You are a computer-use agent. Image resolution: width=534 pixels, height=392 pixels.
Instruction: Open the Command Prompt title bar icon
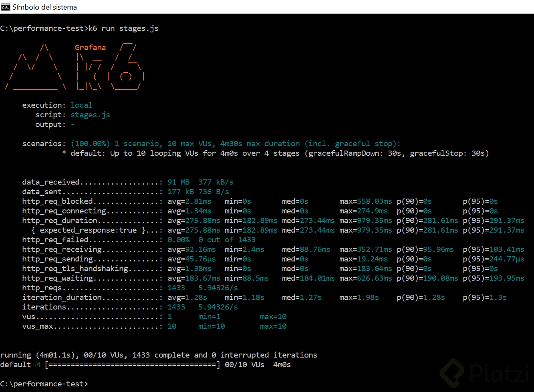coord(5,7)
